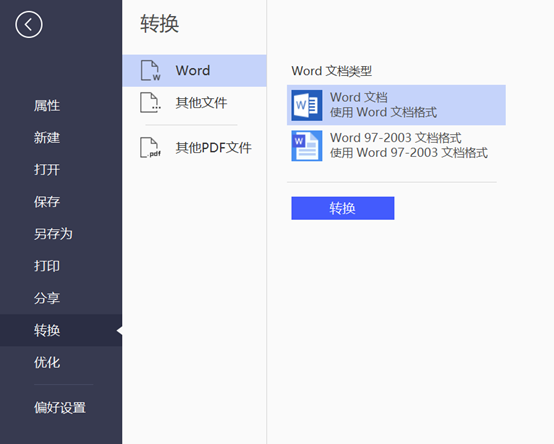The image size is (554, 444).
Task: Open 优化 in the sidebar
Action: pyautogui.click(x=47, y=362)
